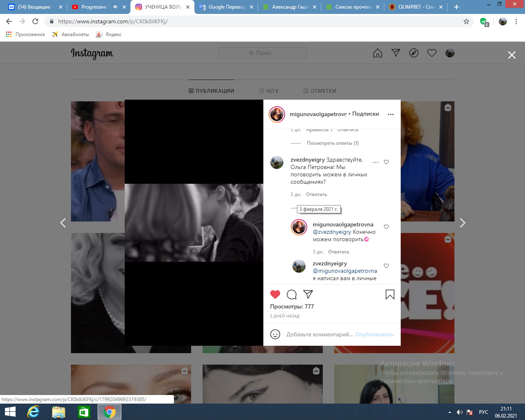Screen dimensions: 525x420
Task: Click the 'Опубликовать' button
Action: (374, 334)
